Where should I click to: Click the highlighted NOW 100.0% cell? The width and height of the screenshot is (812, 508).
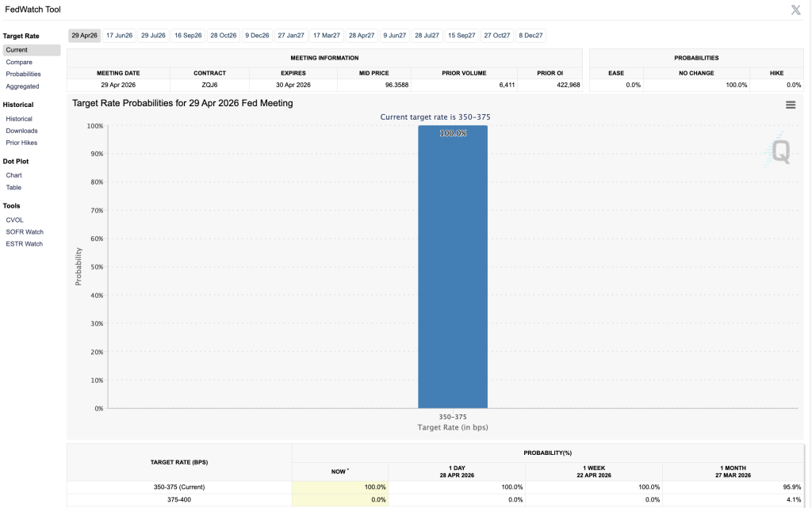pos(340,487)
